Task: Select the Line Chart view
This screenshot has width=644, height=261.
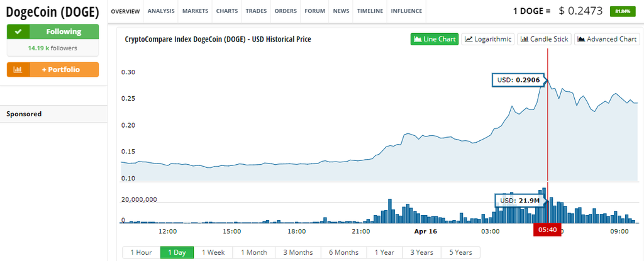Action: pyautogui.click(x=435, y=39)
